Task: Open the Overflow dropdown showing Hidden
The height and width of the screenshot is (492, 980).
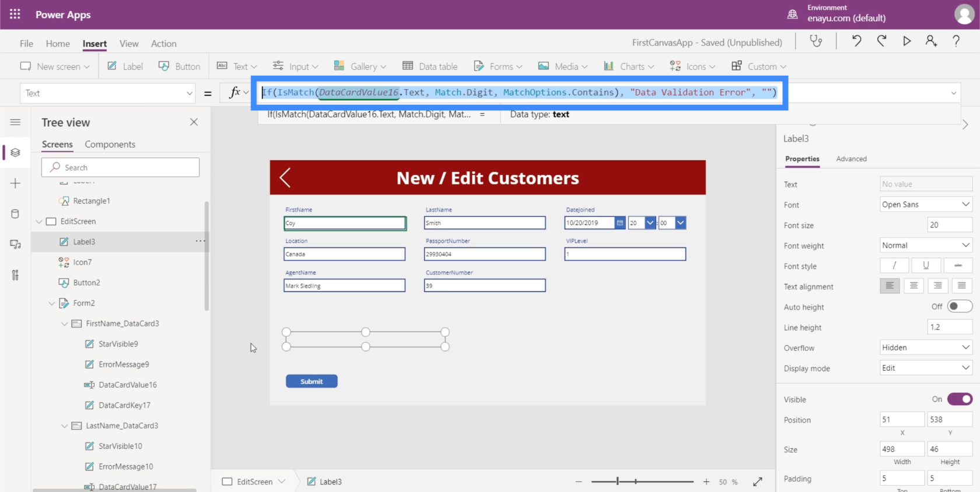Action: pos(926,347)
